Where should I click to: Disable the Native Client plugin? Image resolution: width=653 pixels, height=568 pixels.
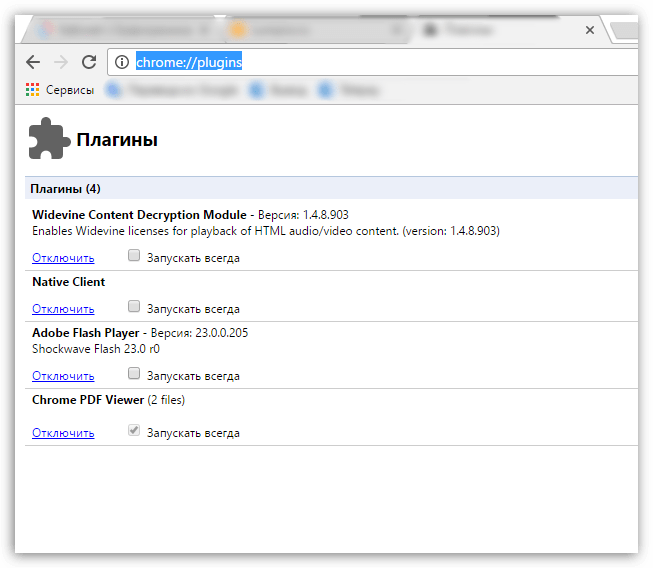[x=63, y=309]
